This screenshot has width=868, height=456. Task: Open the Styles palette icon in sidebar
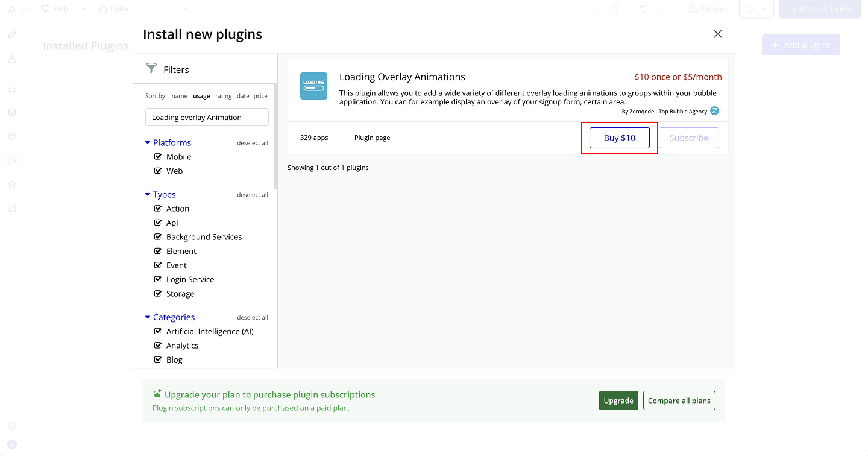pyautogui.click(x=12, y=136)
